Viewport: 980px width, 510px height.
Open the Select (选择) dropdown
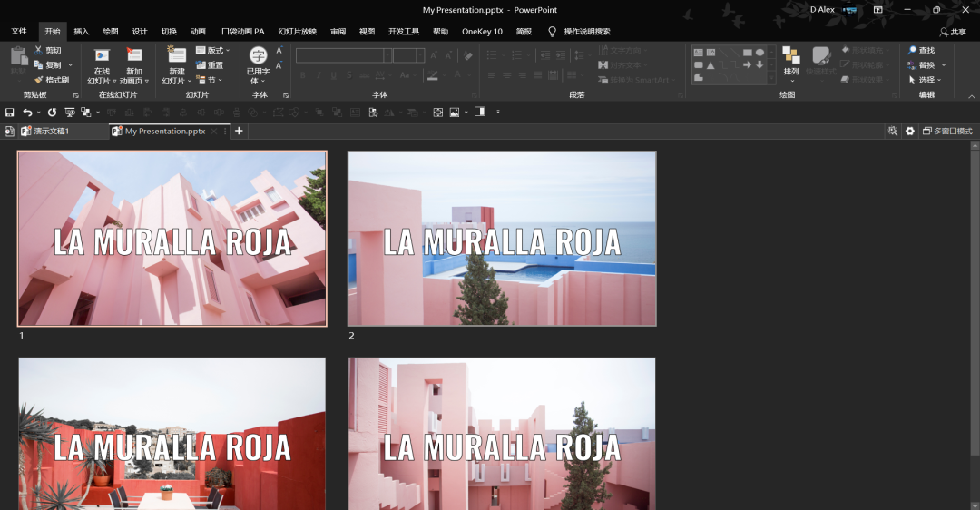(925, 79)
